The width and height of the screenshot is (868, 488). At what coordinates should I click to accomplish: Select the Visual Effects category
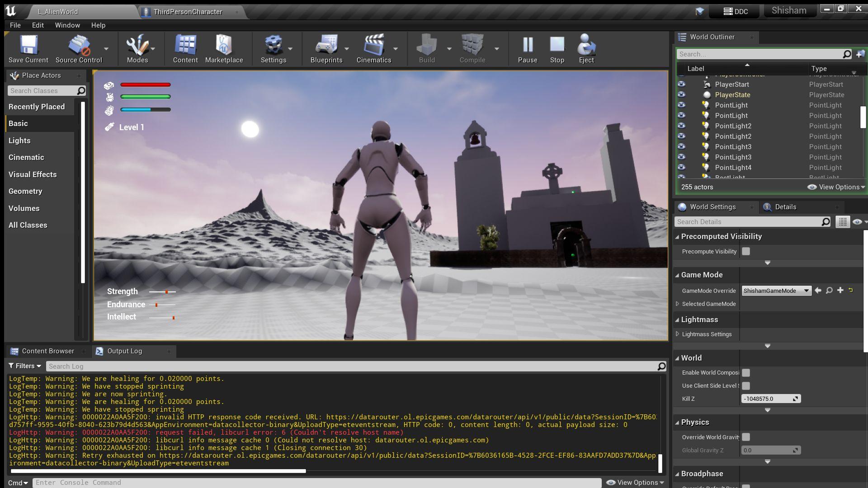tap(33, 174)
